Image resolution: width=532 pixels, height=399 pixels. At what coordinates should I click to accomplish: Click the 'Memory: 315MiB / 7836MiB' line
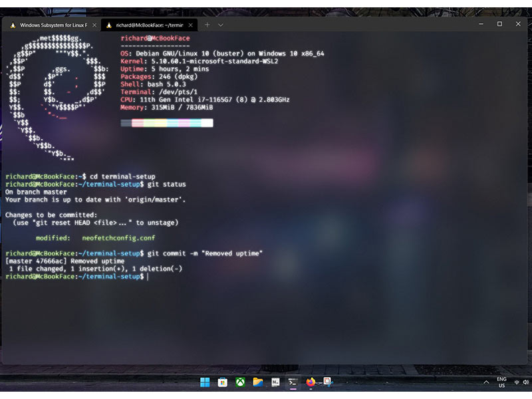[167, 107]
